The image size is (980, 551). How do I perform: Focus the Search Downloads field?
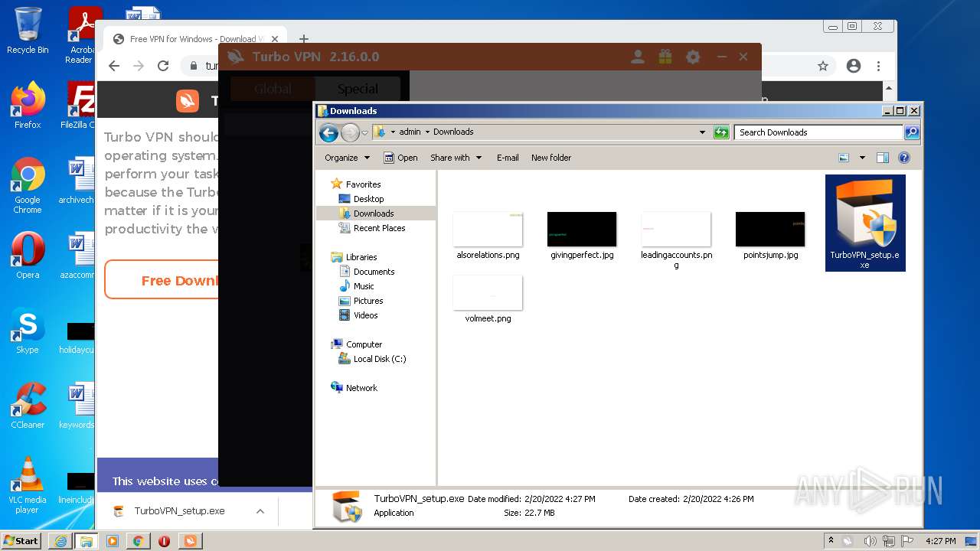(x=818, y=132)
